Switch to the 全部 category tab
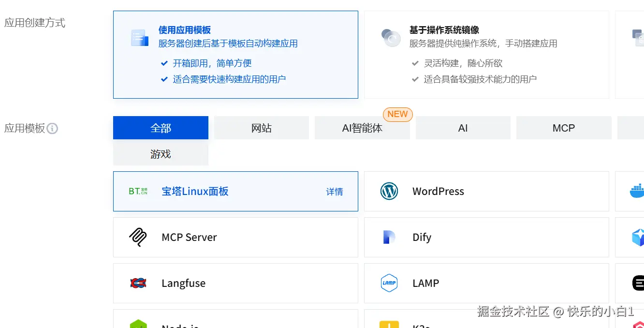 (x=161, y=128)
